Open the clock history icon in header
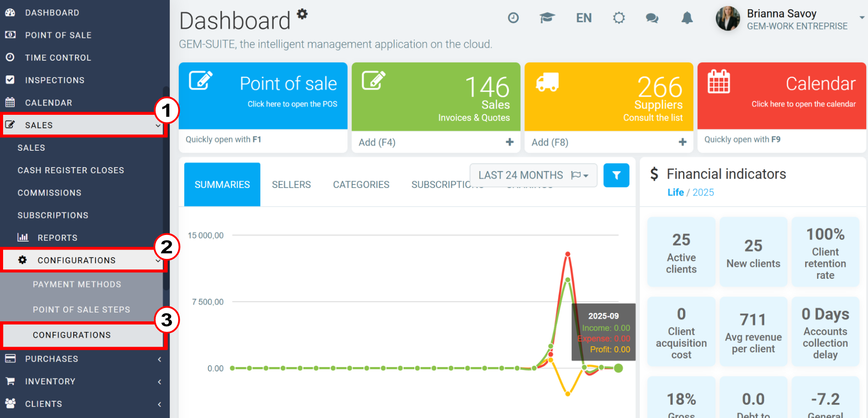This screenshot has height=418, width=868. (x=513, y=18)
